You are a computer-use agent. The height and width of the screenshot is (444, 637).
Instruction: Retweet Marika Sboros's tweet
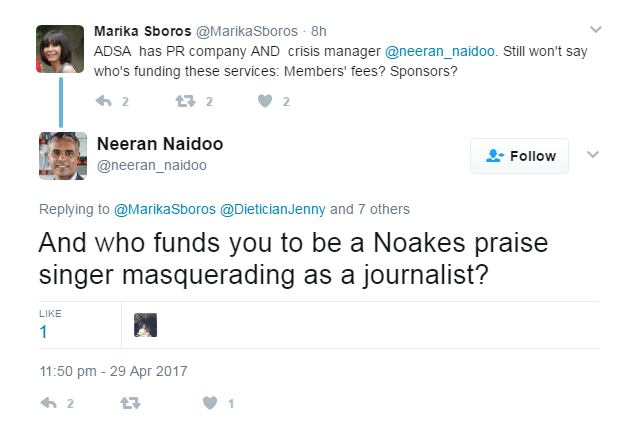[x=186, y=101]
